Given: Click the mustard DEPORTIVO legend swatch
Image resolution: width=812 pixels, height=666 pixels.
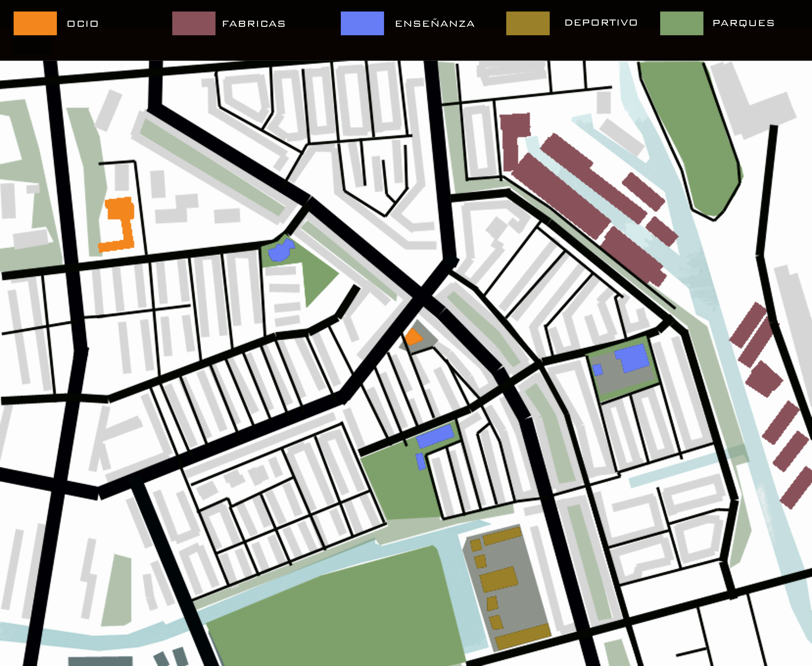Looking at the screenshot, I should click(528, 24).
